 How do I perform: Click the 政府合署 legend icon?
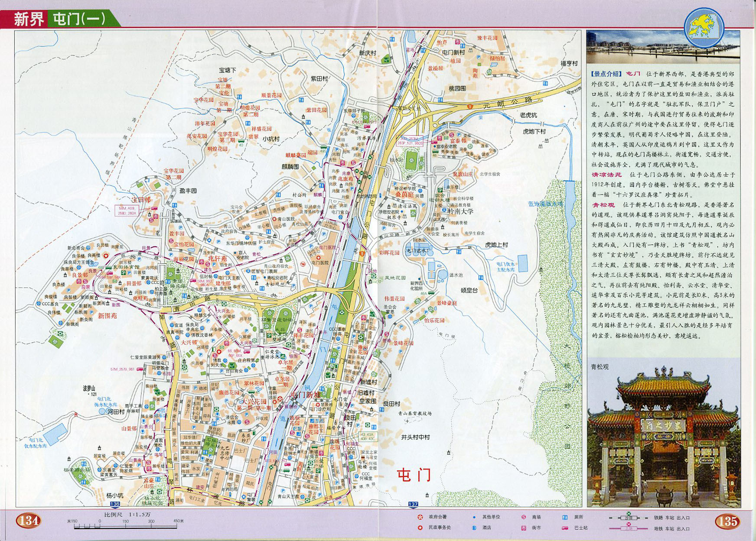point(420,517)
